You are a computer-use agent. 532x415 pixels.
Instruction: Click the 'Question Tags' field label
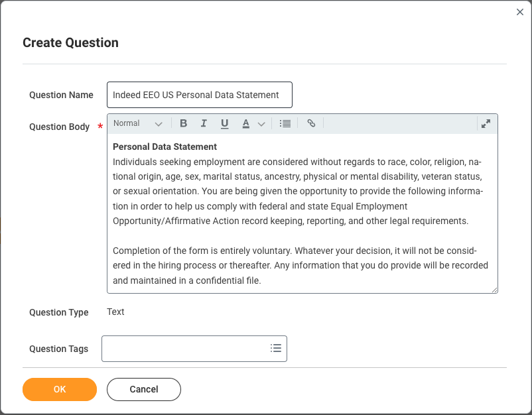[x=58, y=349]
